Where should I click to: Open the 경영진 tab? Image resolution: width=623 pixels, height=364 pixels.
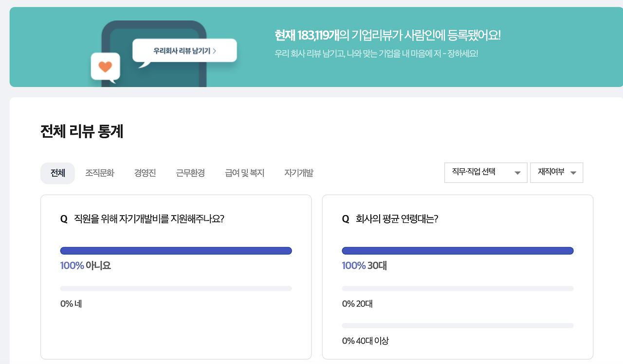(x=145, y=173)
